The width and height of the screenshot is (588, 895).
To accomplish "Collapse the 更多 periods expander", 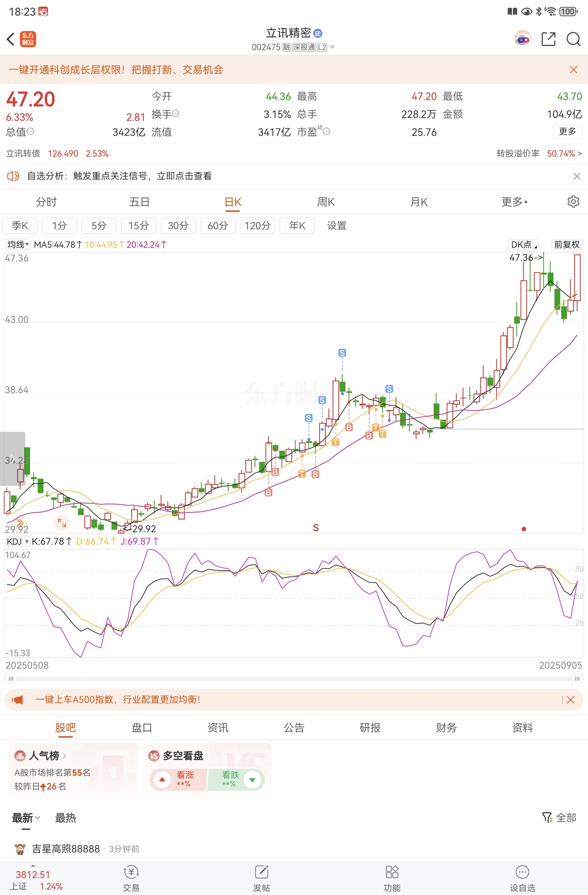I will [515, 202].
